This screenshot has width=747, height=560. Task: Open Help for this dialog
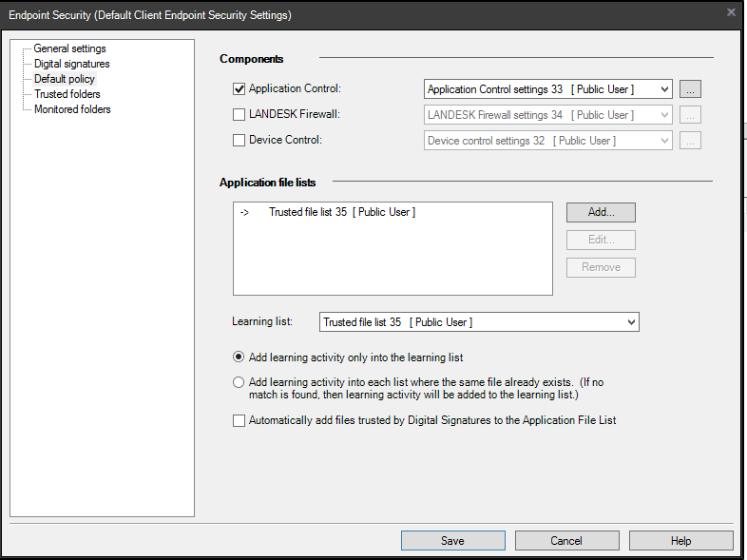pos(680,540)
